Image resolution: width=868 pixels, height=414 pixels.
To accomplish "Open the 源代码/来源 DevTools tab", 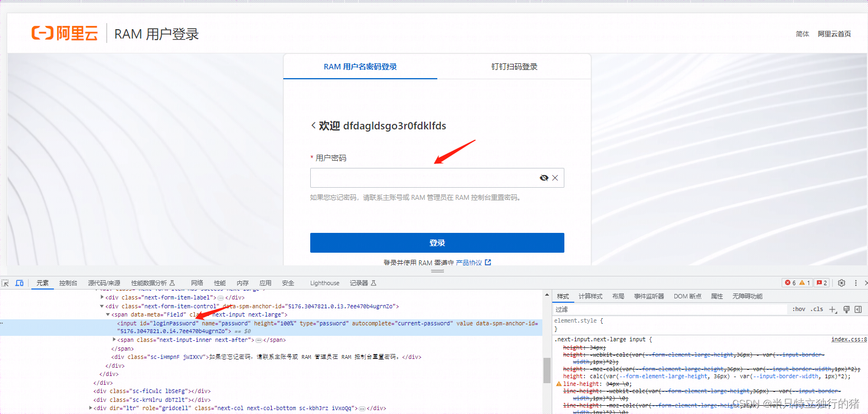I will [104, 283].
